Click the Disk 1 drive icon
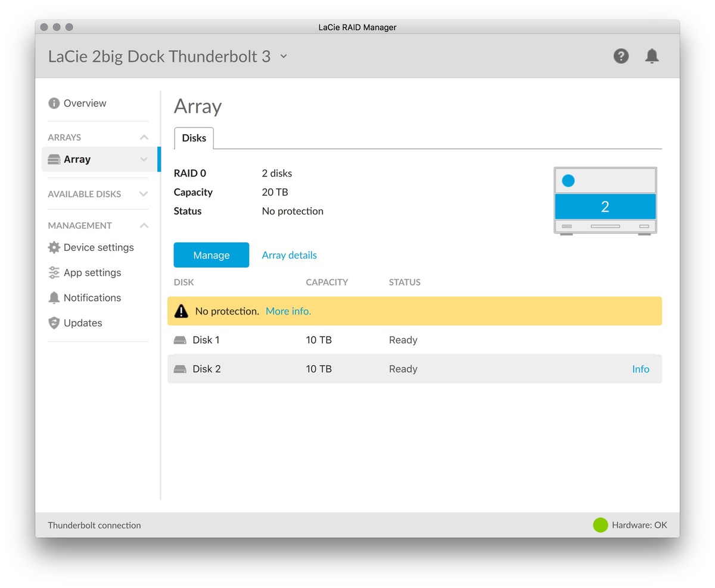 coord(180,340)
